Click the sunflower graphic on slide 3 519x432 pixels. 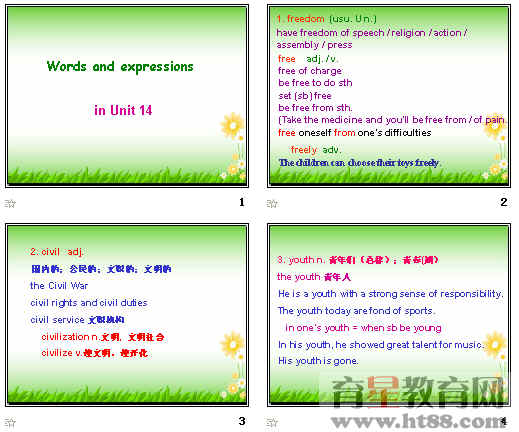point(232,344)
